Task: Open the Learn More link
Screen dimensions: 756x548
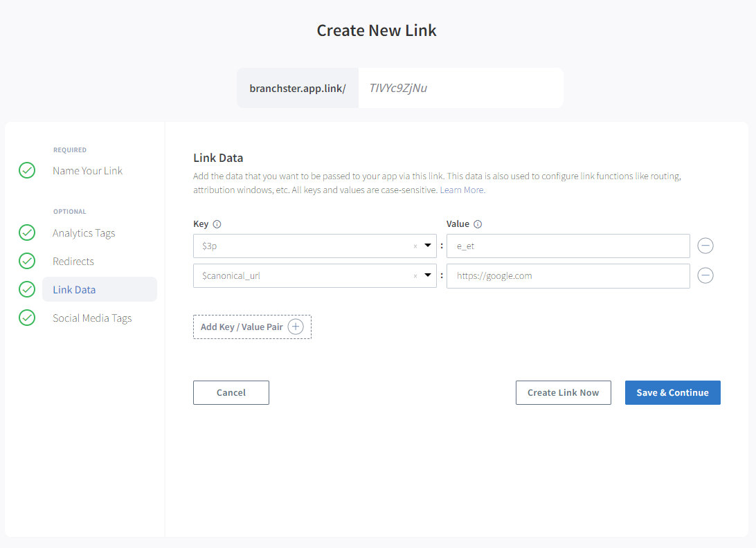Action: pyautogui.click(x=462, y=190)
